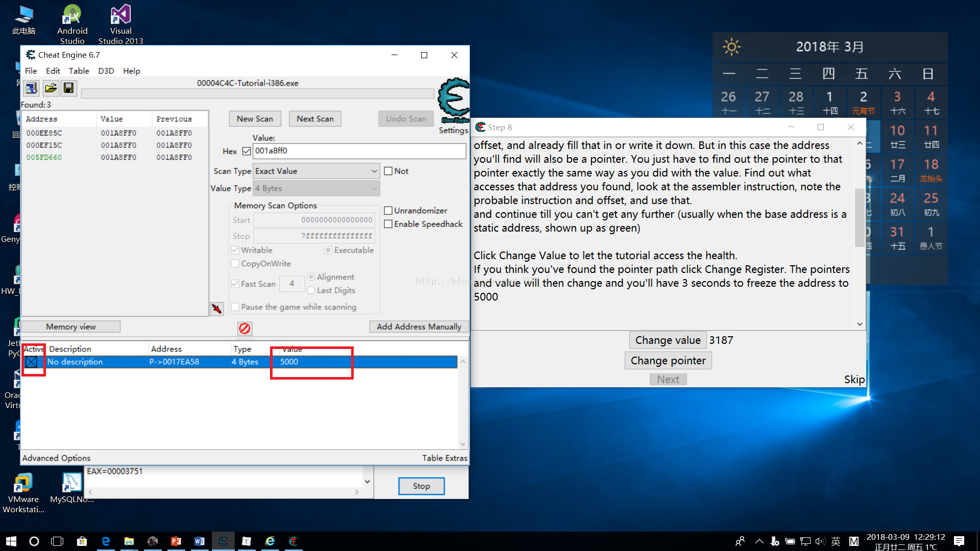Click the Change pointer button
980x551 pixels.
668,361
